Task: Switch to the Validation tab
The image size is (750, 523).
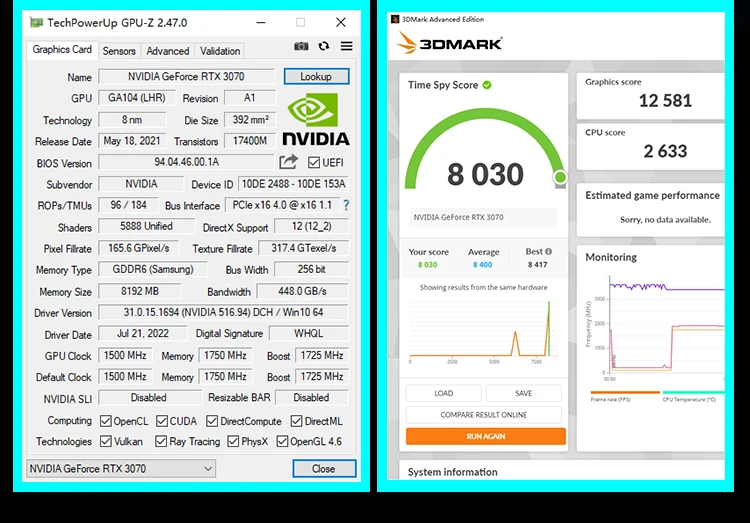Action: (220, 51)
